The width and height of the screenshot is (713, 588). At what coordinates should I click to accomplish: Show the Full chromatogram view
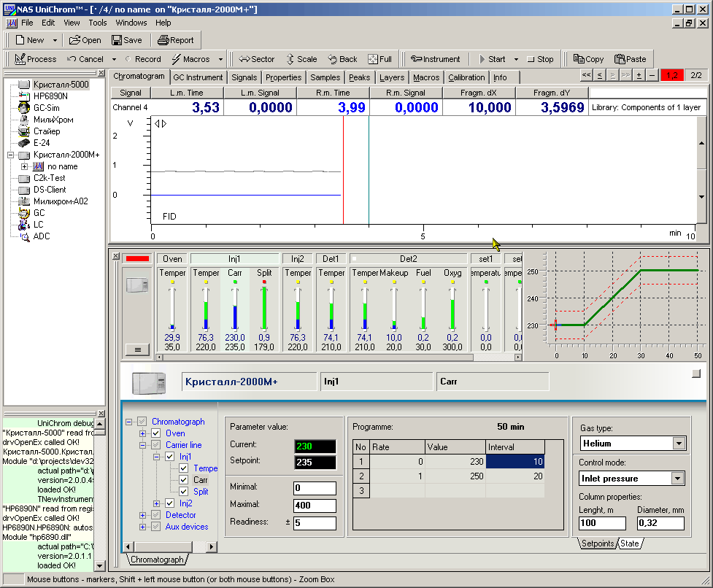[379, 59]
